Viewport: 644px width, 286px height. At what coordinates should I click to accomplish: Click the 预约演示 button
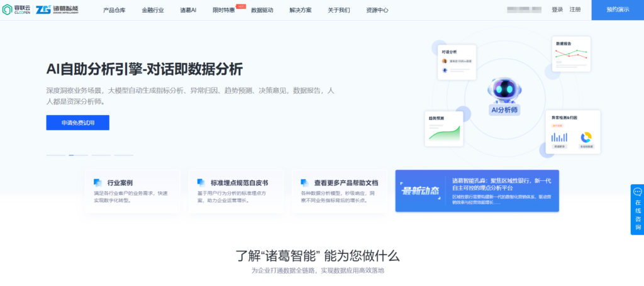[617, 10]
